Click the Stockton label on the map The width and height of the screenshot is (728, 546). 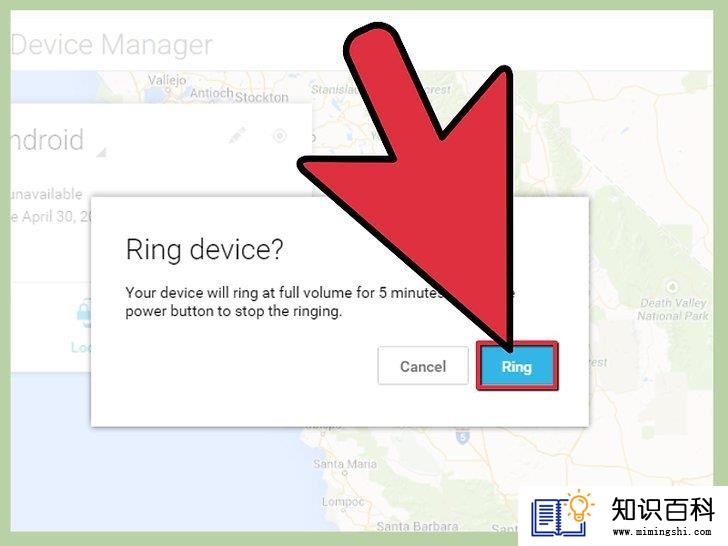point(262,98)
